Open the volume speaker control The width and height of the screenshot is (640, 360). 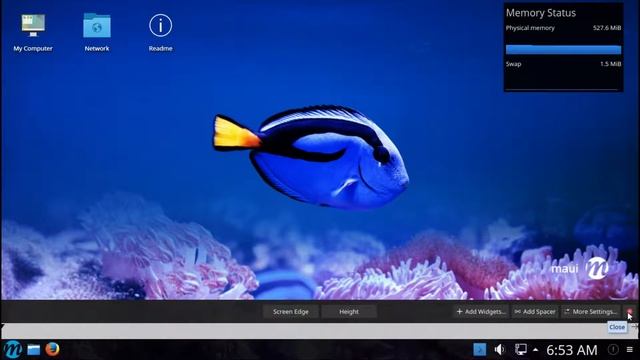(x=499, y=349)
